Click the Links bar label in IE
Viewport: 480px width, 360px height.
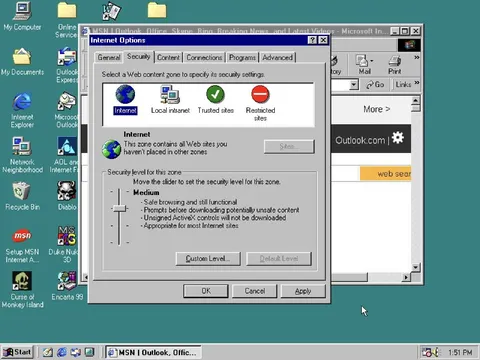[403, 85]
